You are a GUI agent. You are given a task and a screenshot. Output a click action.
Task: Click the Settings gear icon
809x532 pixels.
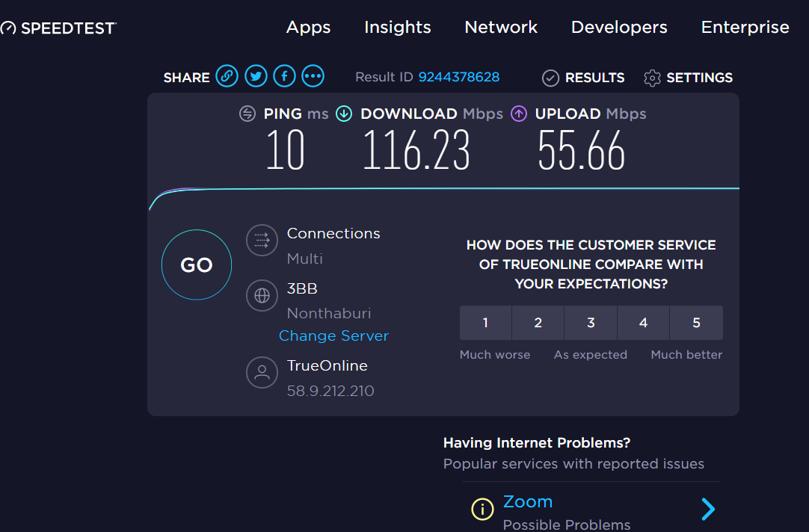click(x=652, y=78)
